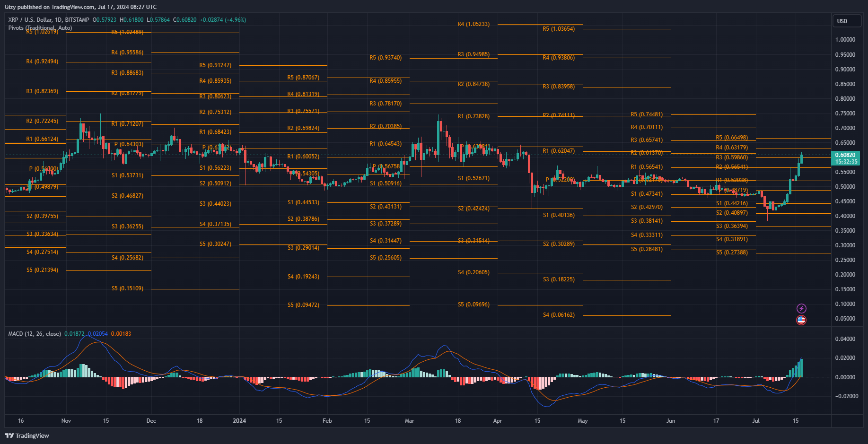Click the Jul label on time axis
Screen dimensions: 868x444
tap(756, 421)
